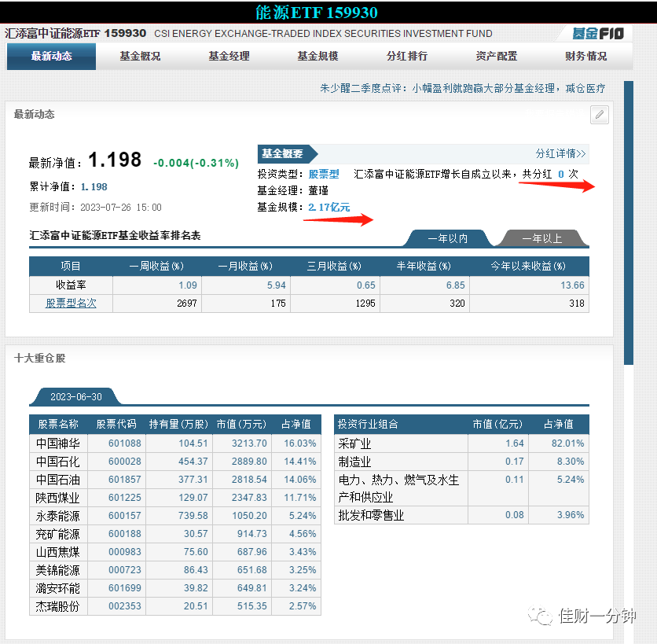This screenshot has height=644, width=657.
Task: Click the 一周收益(%) column header
Action: point(156,267)
